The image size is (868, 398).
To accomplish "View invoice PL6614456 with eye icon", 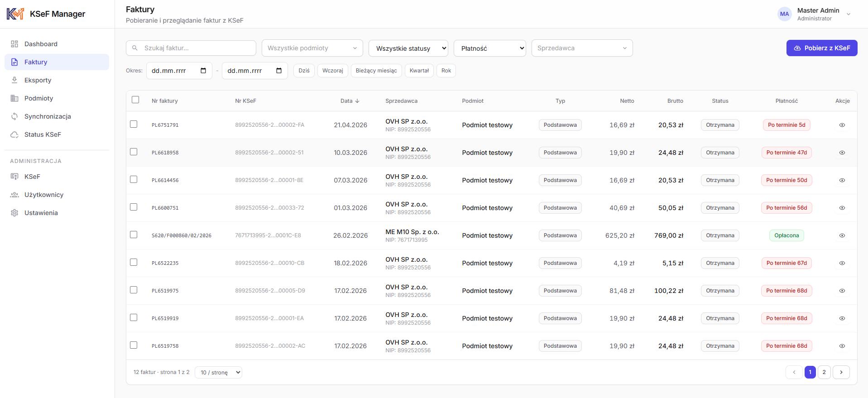I will 842,180.
